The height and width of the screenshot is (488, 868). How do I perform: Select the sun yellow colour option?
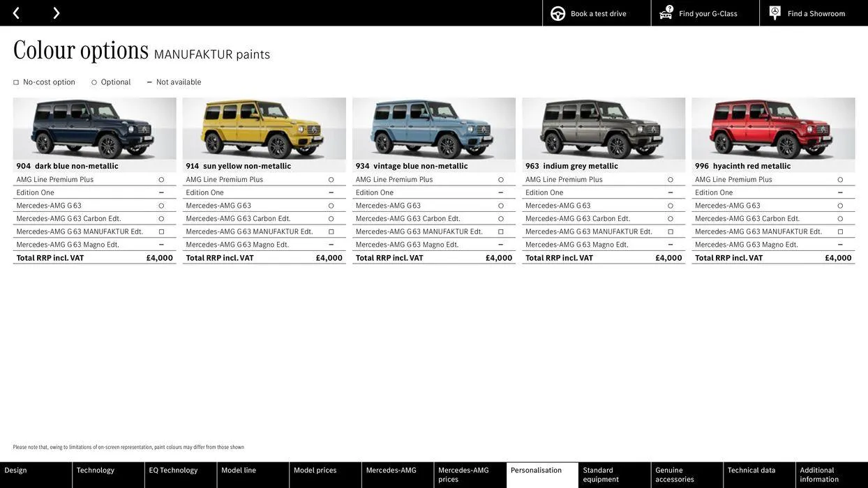(264, 129)
